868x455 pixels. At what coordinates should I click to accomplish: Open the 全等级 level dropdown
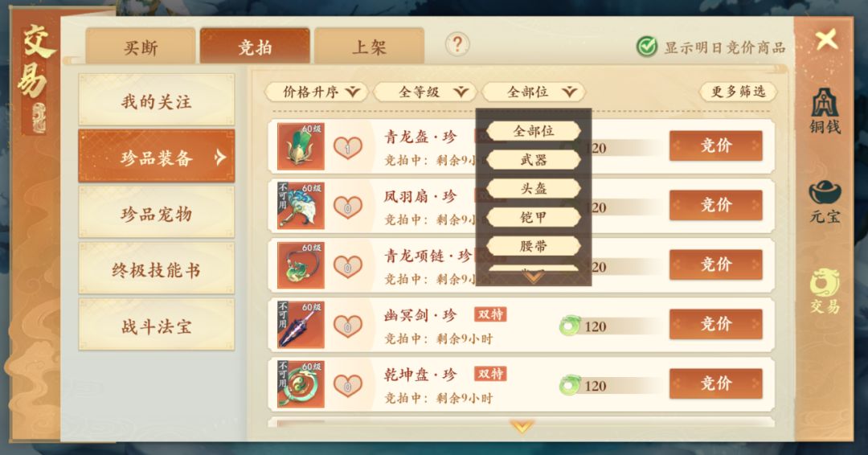424,92
